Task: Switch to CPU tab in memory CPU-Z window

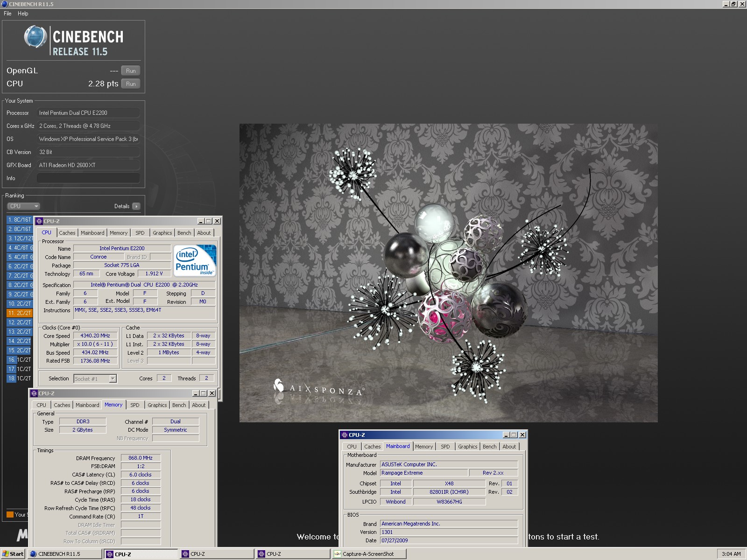Action: coord(41,405)
